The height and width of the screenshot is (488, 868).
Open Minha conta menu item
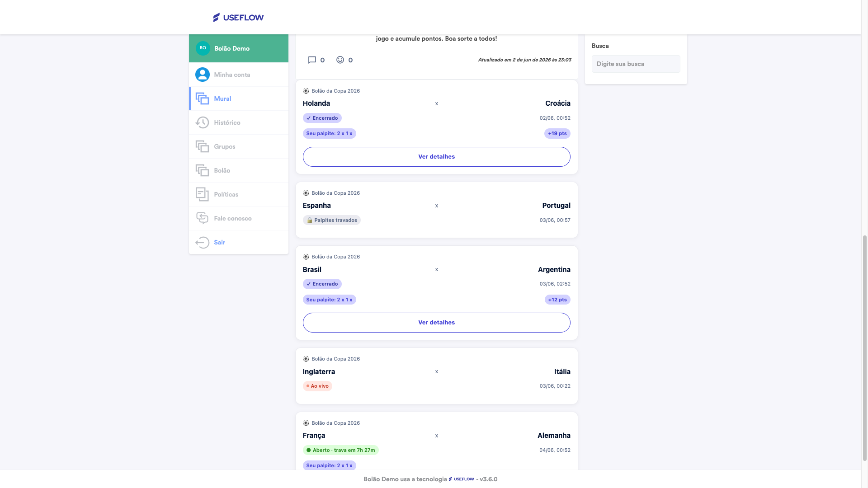[x=239, y=75]
